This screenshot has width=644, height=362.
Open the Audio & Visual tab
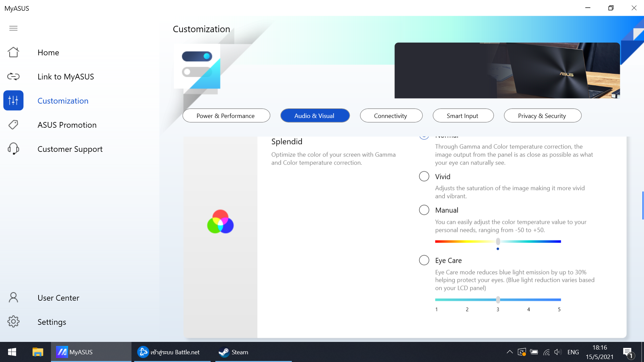(315, 116)
